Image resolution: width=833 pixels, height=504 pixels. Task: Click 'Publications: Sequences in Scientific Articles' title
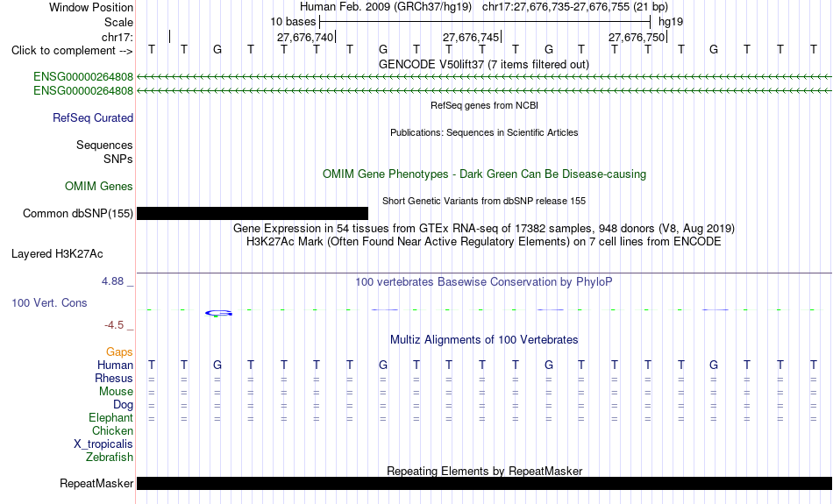[484, 132]
